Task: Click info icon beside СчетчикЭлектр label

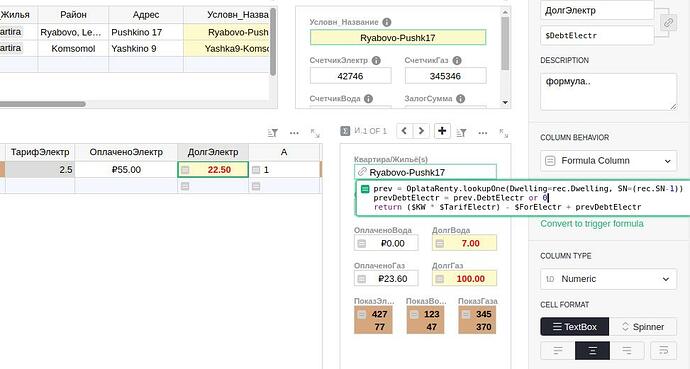Action: point(376,61)
